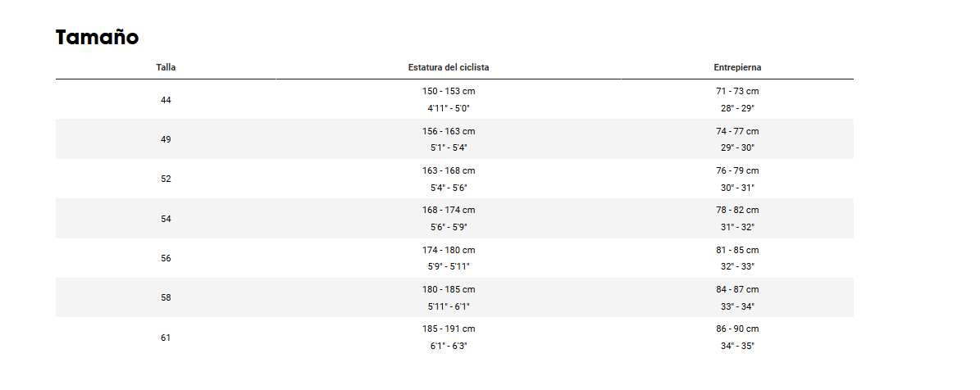Select the Talla column header
The image size is (980, 390).
click(x=166, y=67)
